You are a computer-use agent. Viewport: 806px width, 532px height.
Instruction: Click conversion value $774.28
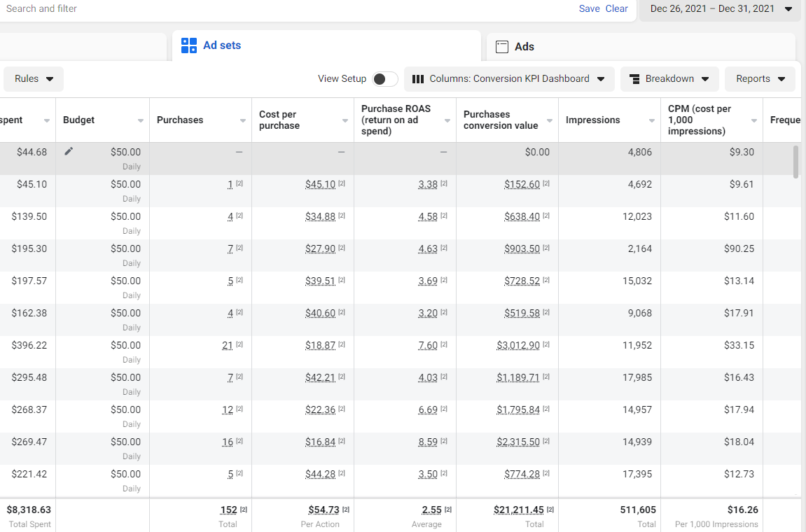(522, 474)
